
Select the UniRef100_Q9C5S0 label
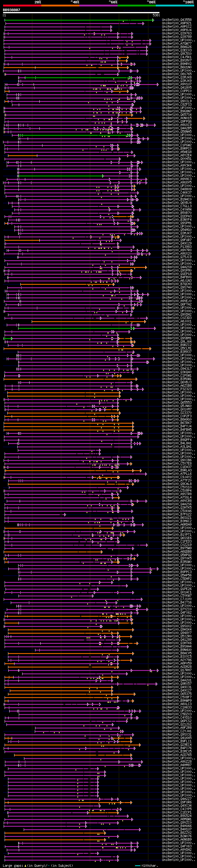coord(177,54)
